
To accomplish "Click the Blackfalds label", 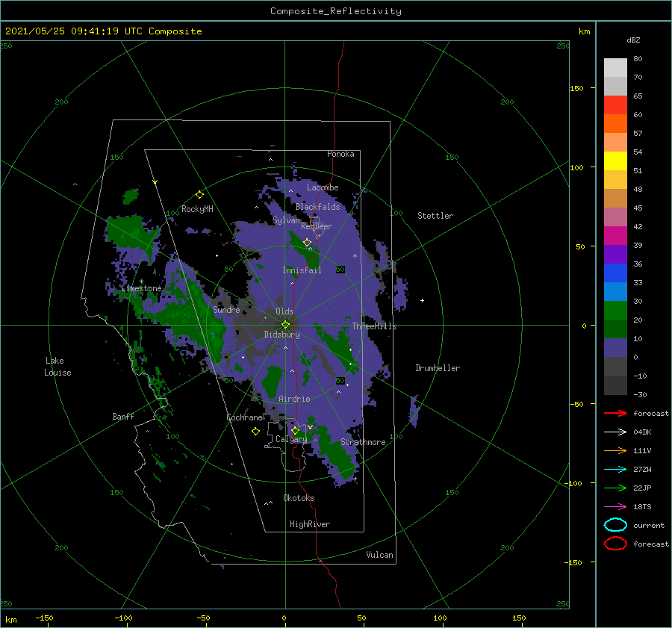I will coord(317,207).
